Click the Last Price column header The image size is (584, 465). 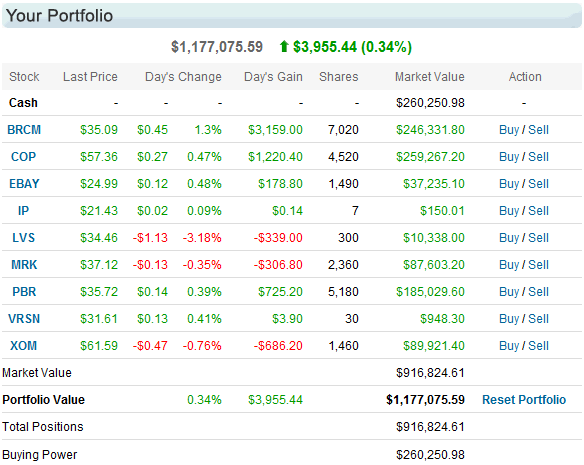tap(90, 77)
